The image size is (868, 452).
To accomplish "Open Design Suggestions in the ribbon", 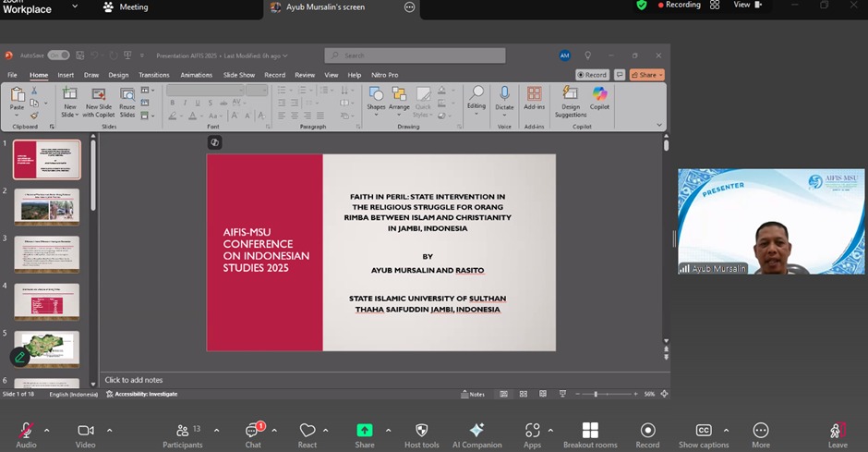I will [x=571, y=98].
